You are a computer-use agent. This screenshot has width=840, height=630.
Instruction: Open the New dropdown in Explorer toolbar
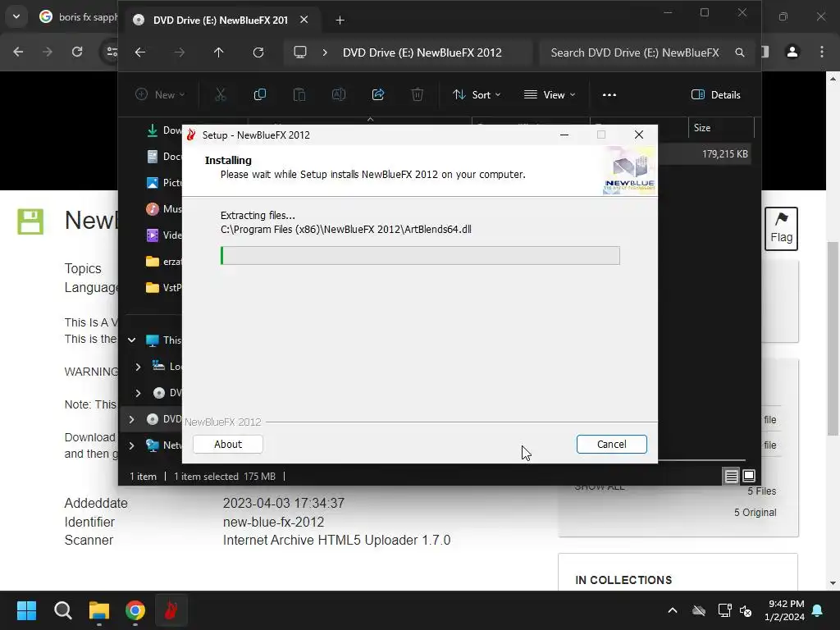[160, 95]
